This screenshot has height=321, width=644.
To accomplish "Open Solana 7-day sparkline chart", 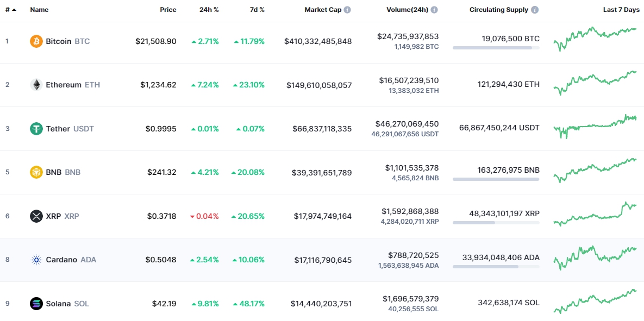I will 595,301.
